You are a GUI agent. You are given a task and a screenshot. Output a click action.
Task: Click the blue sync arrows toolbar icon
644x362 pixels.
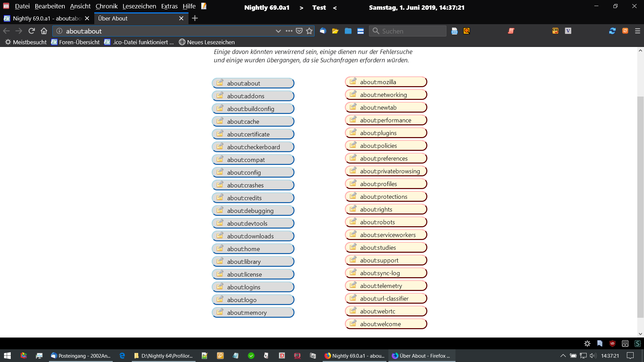[x=612, y=31]
